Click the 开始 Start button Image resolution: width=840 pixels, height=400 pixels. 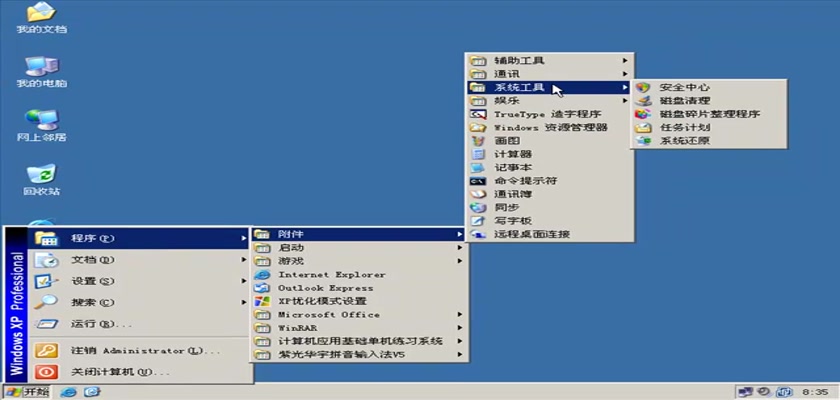pos(27,392)
